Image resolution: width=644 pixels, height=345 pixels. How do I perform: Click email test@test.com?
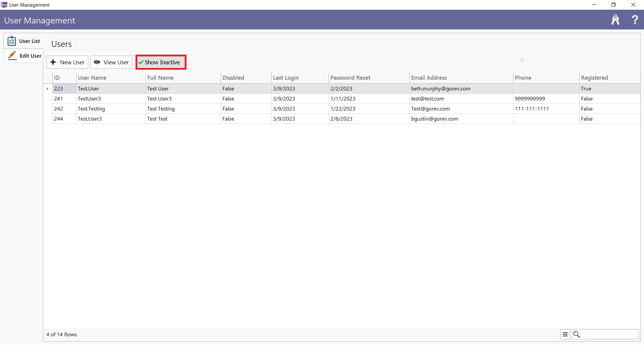(x=462, y=99)
